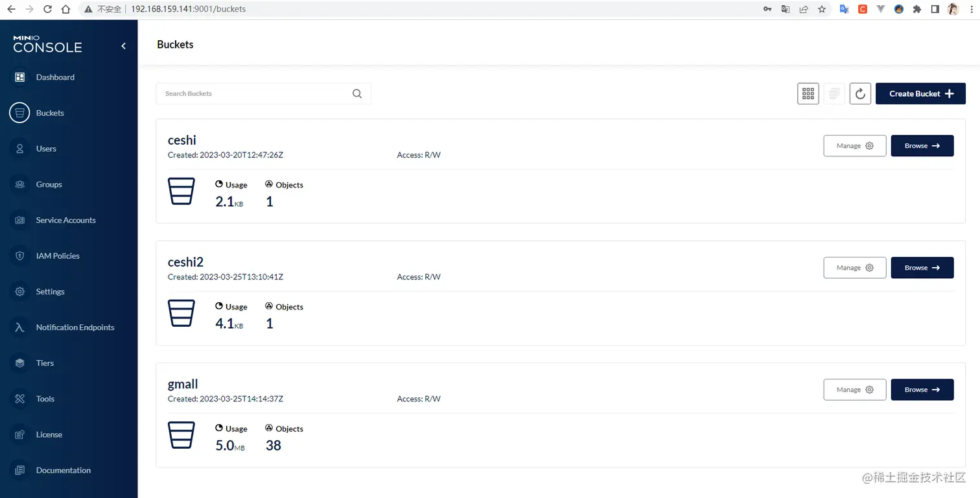Click the gmall bucket name
The image size is (980, 498).
pyautogui.click(x=183, y=384)
